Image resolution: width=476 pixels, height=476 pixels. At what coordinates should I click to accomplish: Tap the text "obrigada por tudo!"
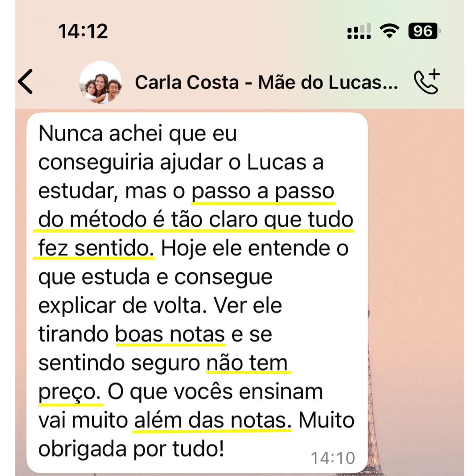coord(131,449)
